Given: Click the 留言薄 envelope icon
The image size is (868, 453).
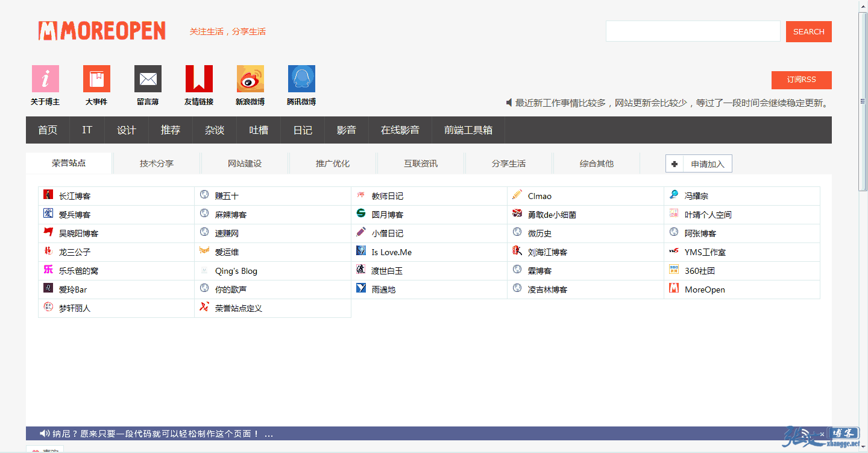Looking at the screenshot, I should tap(148, 78).
